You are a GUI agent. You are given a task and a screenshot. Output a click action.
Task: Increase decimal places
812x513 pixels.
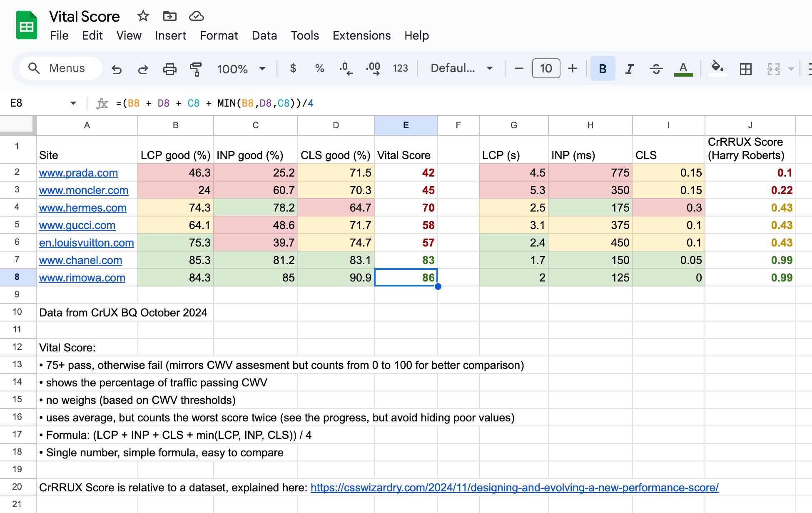tap(373, 68)
